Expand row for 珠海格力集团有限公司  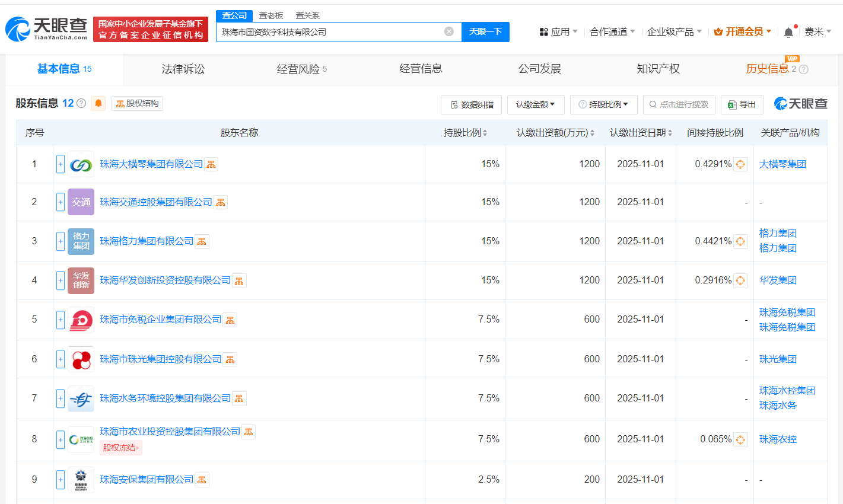pyautogui.click(x=61, y=241)
